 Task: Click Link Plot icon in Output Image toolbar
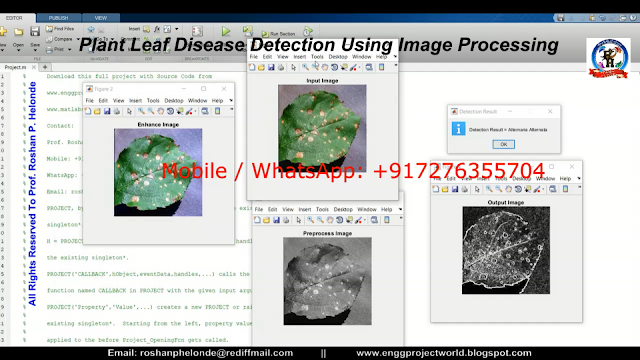click(x=553, y=189)
